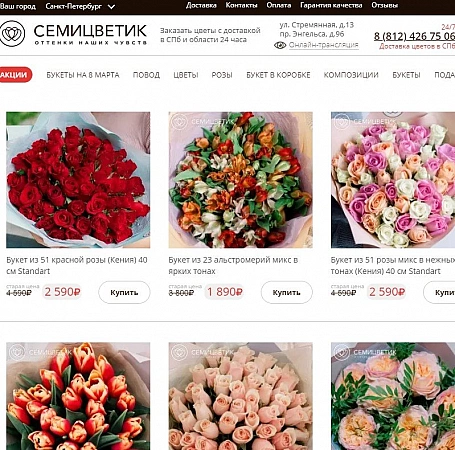Image resolution: width=455 pixels, height=450 pixels.
Task: Open the Отзывы reviews link
Action: 385,5
